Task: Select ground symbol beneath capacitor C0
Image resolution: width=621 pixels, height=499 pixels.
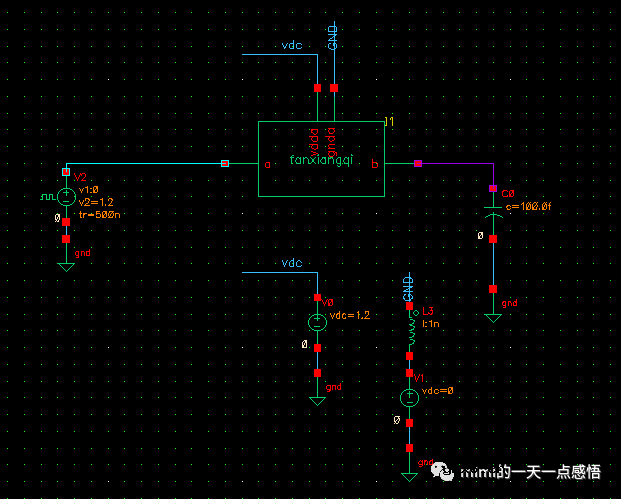Action: 492,314
